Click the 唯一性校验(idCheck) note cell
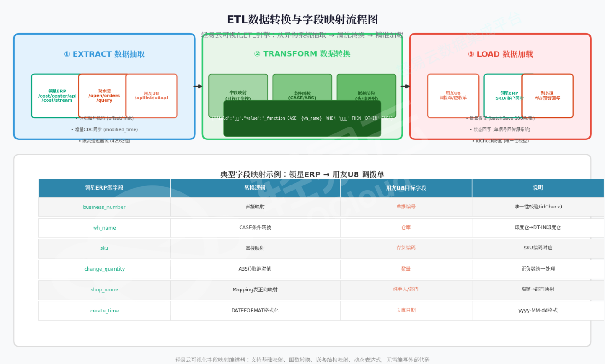Image resolution: width=605 pixels, height=364 pixels. pyautogui.click(x=538, y=207)
